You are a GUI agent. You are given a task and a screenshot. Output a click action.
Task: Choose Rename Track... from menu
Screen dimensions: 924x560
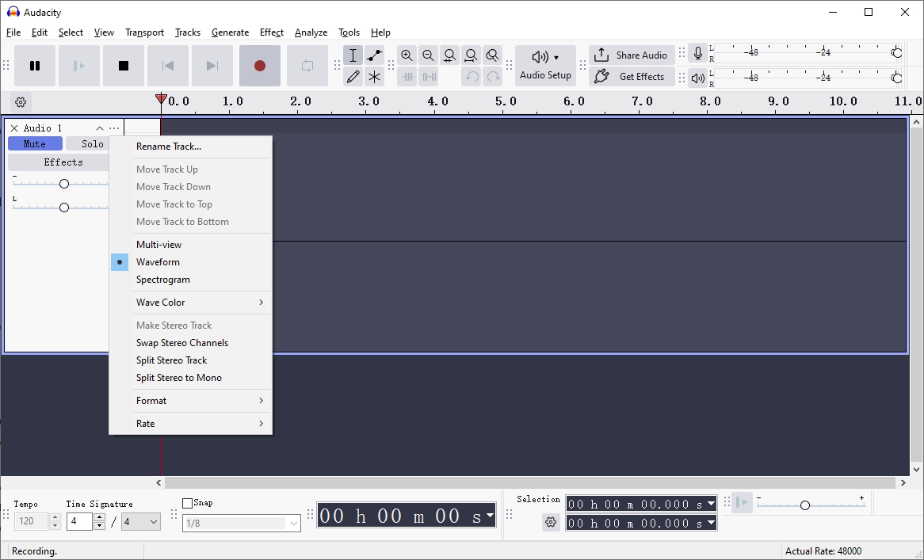(x=190, y=146)
